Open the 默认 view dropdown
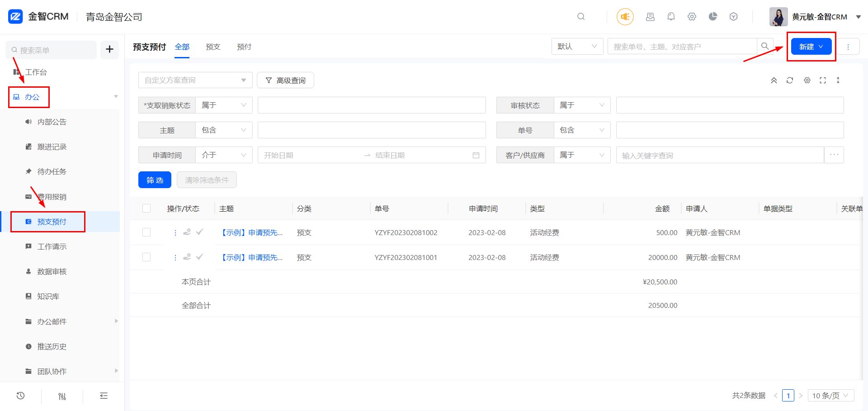The height and width of the screenshot is (411, 868). [577, 46]
